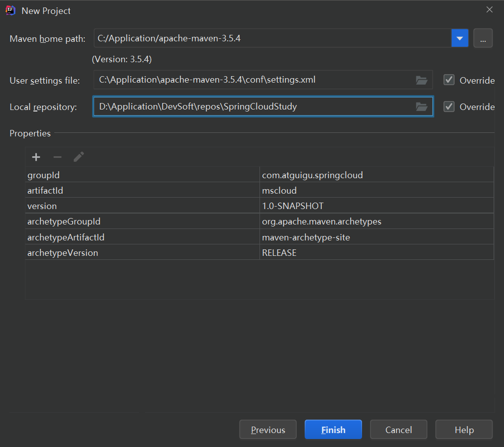Toggle Override checkbox for User settings file
Screen dimensions: 504x447
click(449, 80)
